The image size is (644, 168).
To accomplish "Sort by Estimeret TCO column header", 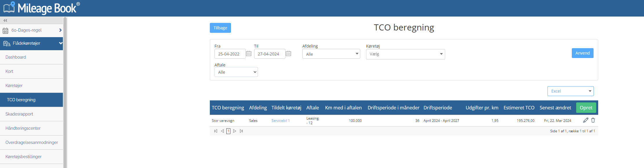I will click(519, 108).
